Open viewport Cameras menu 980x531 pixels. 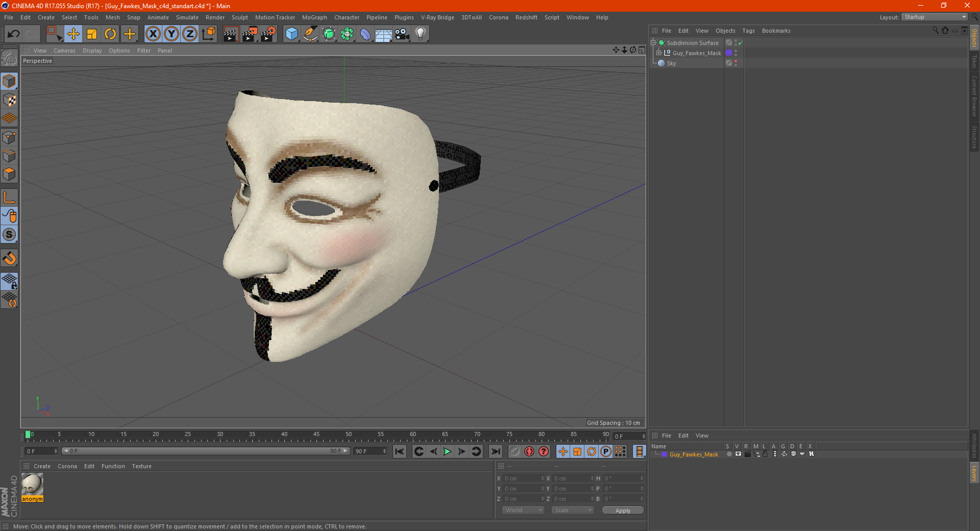tap(64, 51)
